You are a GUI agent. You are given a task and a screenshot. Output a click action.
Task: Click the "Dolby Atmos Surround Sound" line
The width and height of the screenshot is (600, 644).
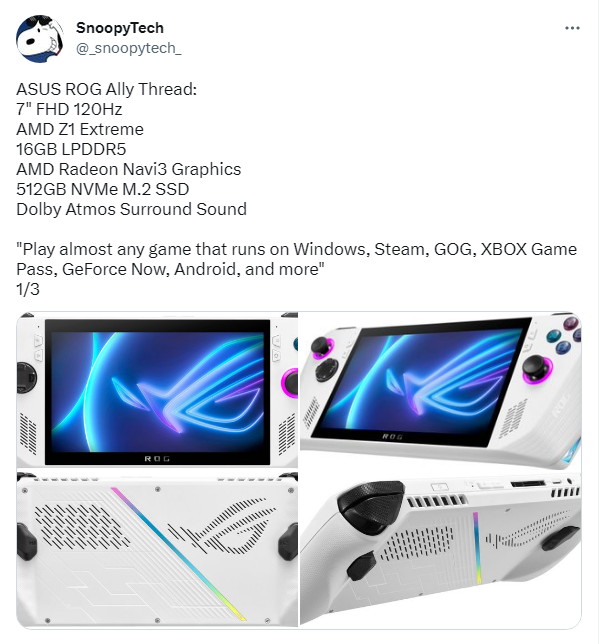(131, 209)
